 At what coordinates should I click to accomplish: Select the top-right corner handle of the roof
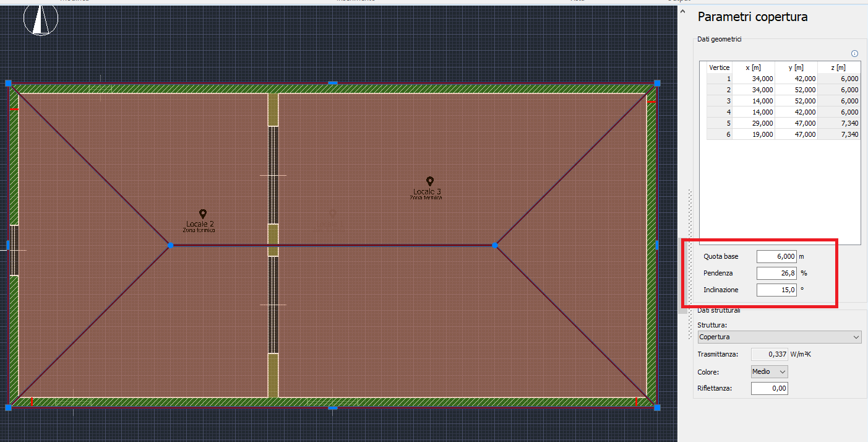coord(657,82)
